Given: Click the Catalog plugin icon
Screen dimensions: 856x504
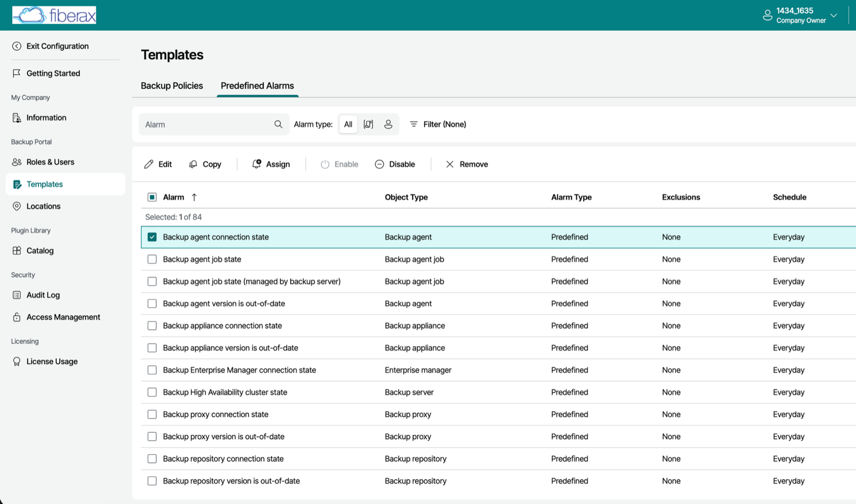Looking at the screenshot, I should coord(17,250).
